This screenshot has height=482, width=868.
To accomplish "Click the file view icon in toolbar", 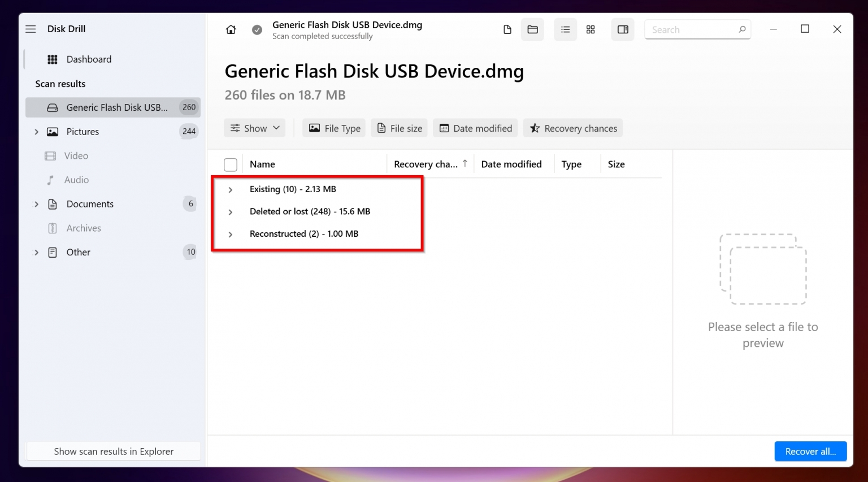I will click(x=507, y=29).
